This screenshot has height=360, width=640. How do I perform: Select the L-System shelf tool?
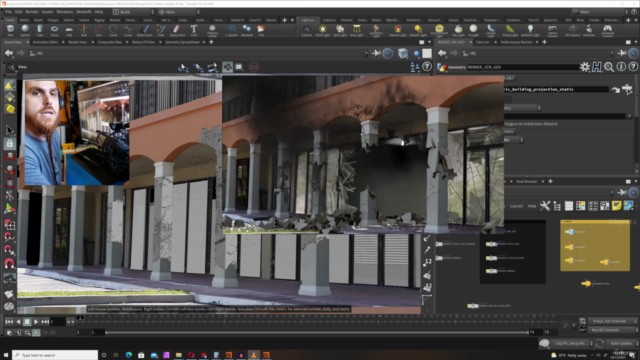click(x=231, y=30)
